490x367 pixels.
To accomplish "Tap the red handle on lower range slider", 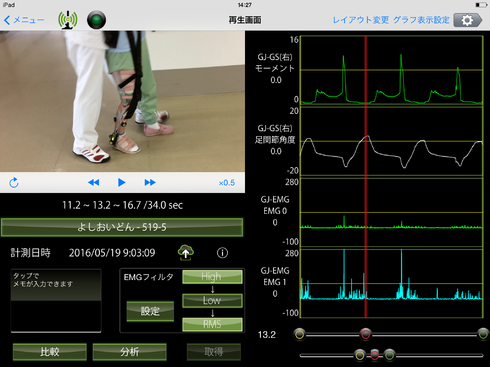I will pos(375,355).
